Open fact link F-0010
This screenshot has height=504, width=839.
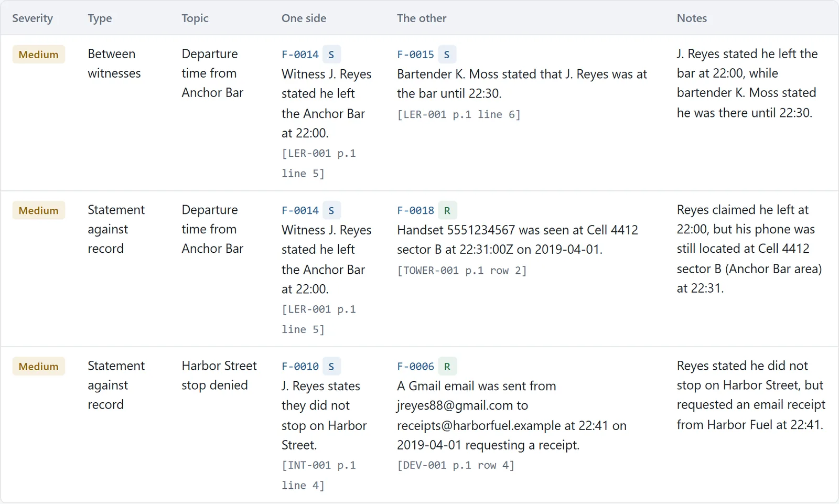tap(300, 367)
